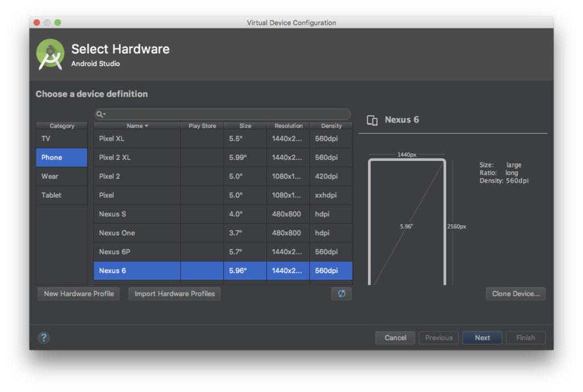Click the 5.99" size cell
The width and height of the screenshot is (583, 392).
245,158
